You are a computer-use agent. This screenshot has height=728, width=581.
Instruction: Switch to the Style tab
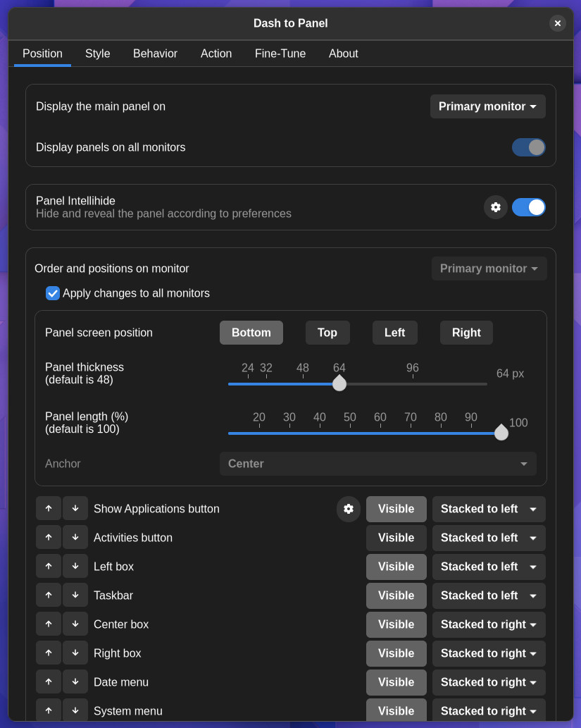click(x=97, y=54)
